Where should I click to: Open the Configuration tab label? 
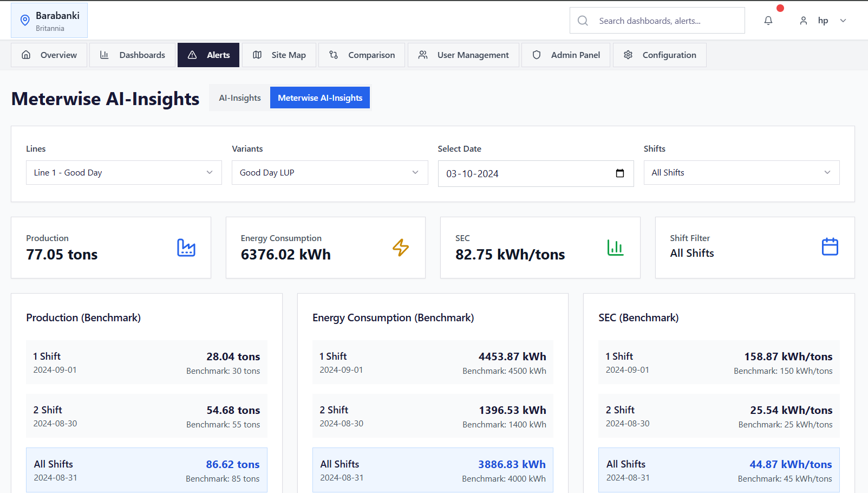coord(669,55)
